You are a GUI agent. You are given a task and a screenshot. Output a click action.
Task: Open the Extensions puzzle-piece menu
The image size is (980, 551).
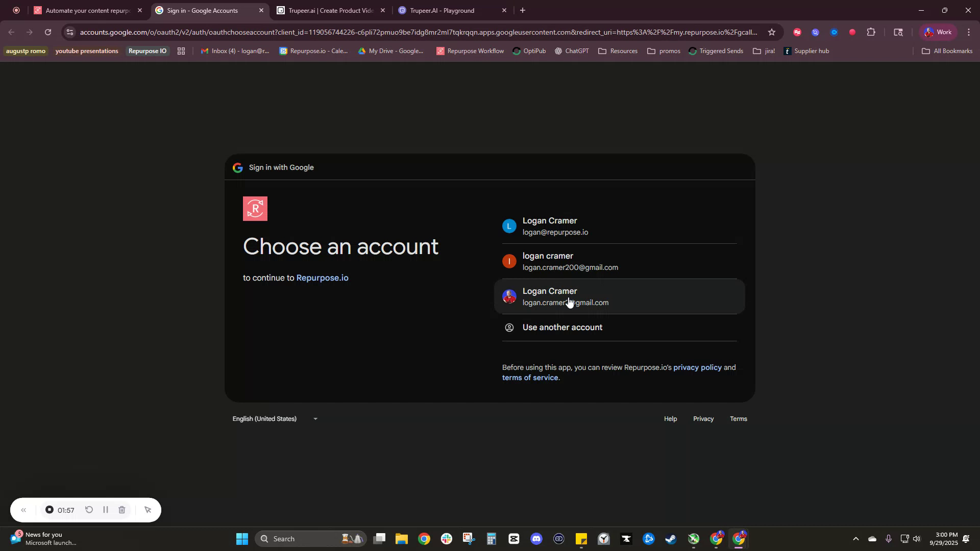pyautogui.click(x=871, y=32)
